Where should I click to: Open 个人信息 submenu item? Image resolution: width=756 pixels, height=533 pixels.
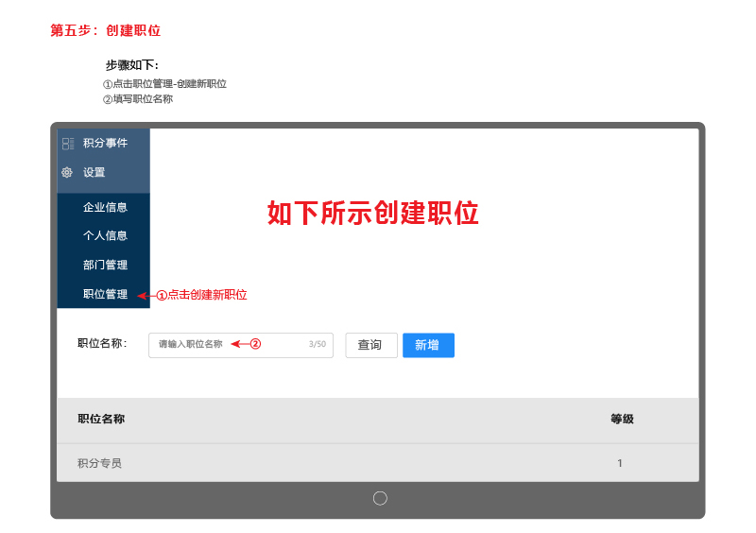point(104,236)
